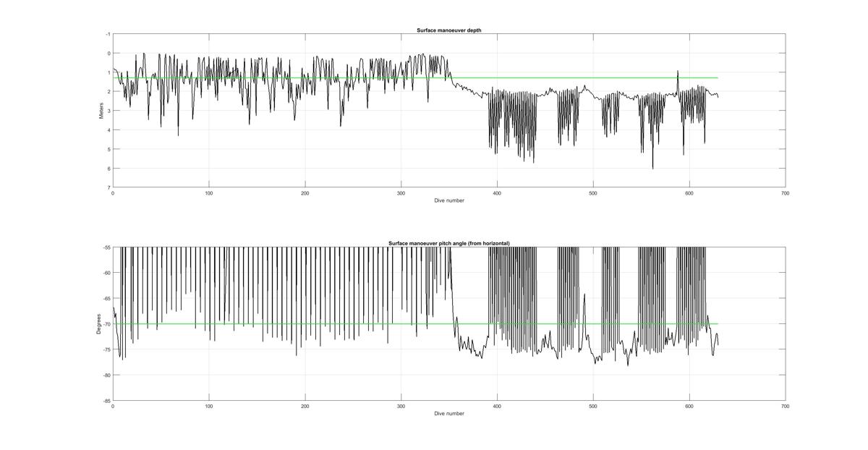Select the "400" x-tick of the pitch plot
868x450 pixels.
coord(497,407)
